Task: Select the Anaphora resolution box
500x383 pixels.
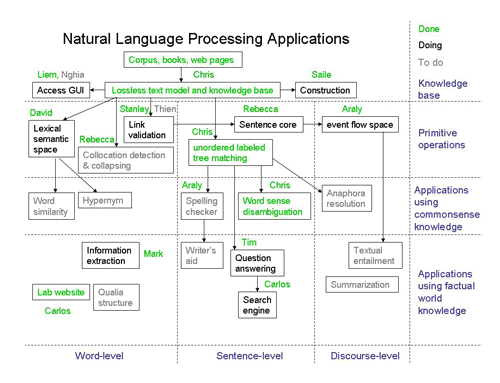Action: click(x=347, y=198)
